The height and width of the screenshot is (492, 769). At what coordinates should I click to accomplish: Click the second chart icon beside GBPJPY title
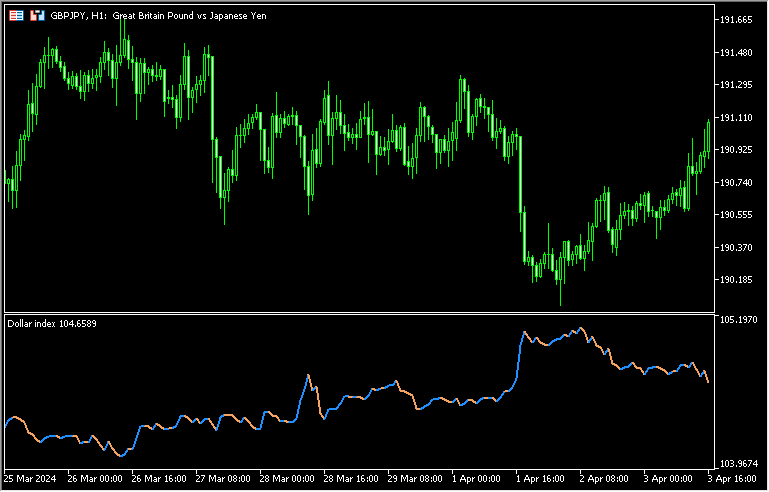pos(37,16)
